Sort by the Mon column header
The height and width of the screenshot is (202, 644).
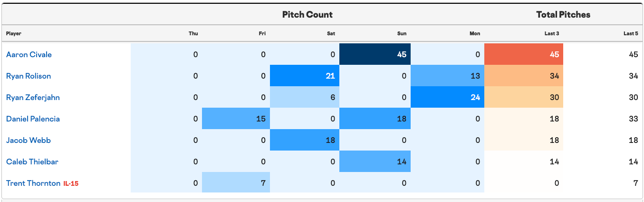coord(475,34)
